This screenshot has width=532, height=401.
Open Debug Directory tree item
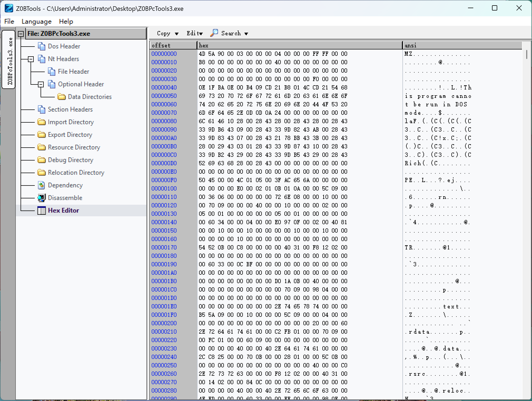click(x=71, y=160)
